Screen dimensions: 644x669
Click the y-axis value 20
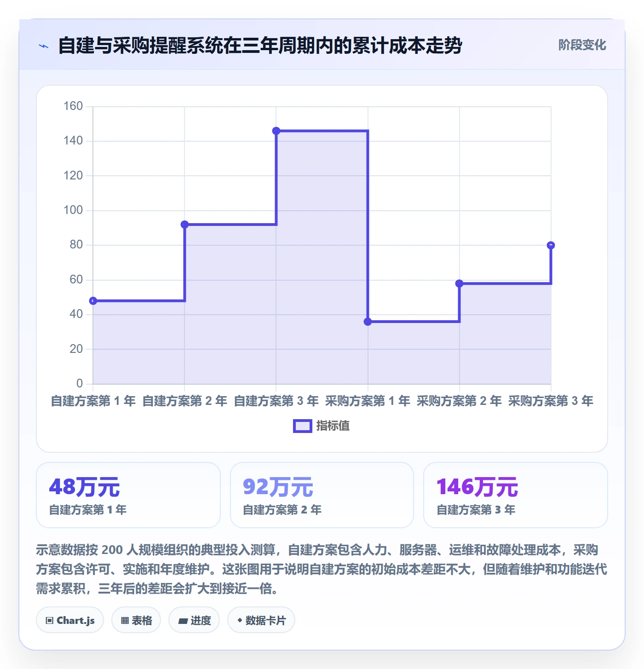click(x=76, y=349)
